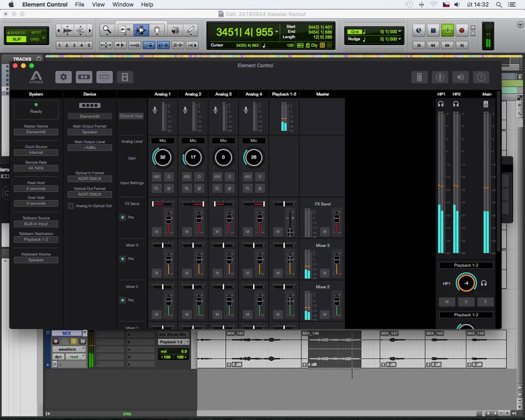
Task: Open the Optical In Format dropdown
Action: pos(90,179)
